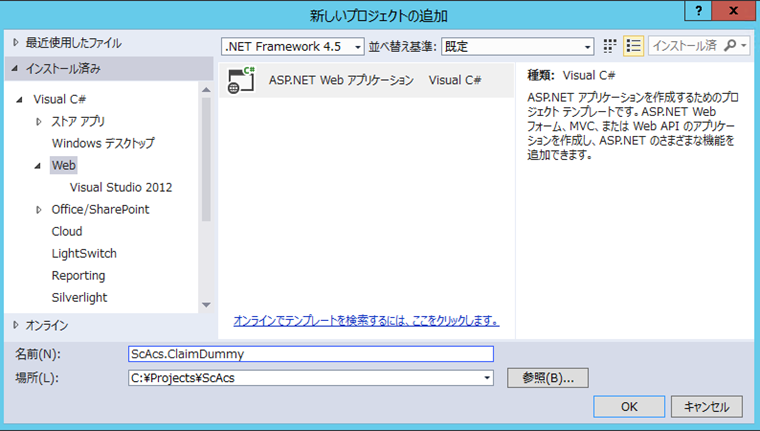Screen dimensions: 760x431
Task: Click the project name field ScAcs.ClaimDummy
Action: [x=311, y=354]
